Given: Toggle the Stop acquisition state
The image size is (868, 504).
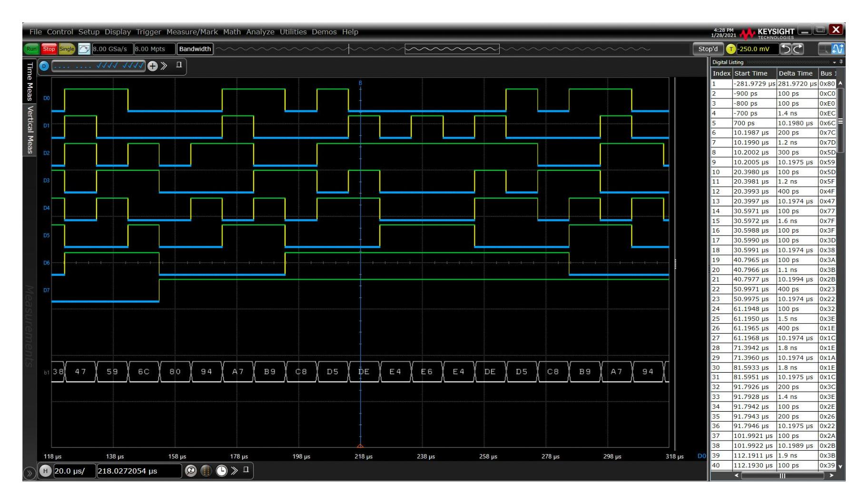Looking at the screenshot, I should (x=49, y=48).
